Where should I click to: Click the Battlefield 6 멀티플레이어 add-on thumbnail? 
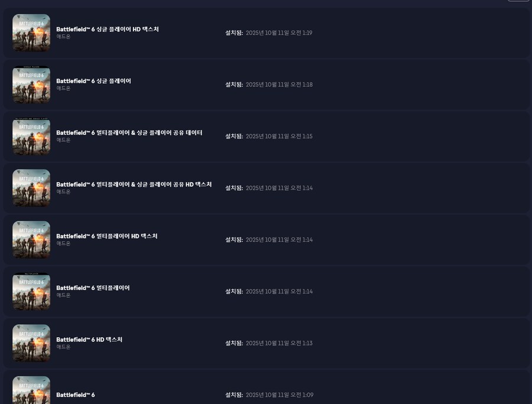pyautogui.click(x=31, y=291)
